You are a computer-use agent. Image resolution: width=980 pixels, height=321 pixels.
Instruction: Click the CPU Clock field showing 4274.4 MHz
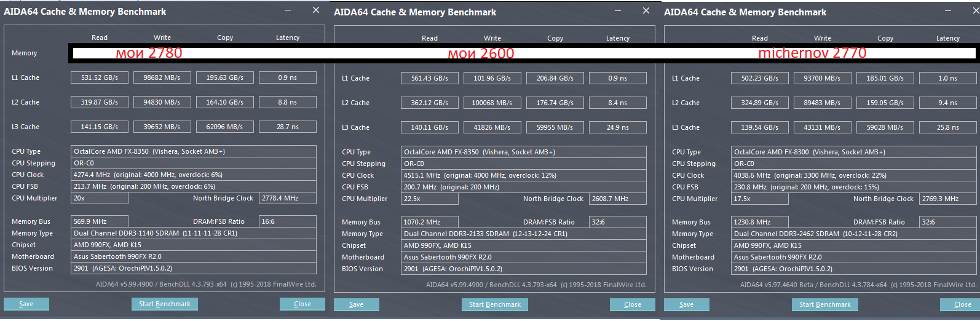[194, 175]
